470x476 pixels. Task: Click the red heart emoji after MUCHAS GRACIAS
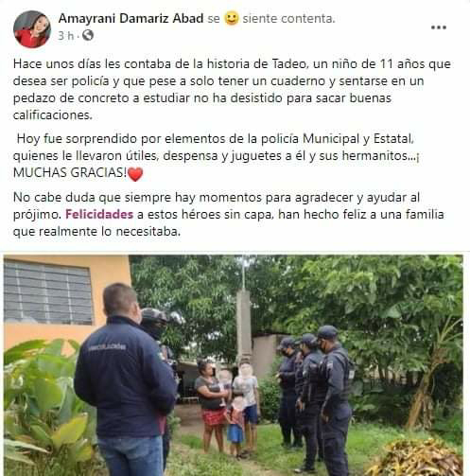click(x=135, y=174)
